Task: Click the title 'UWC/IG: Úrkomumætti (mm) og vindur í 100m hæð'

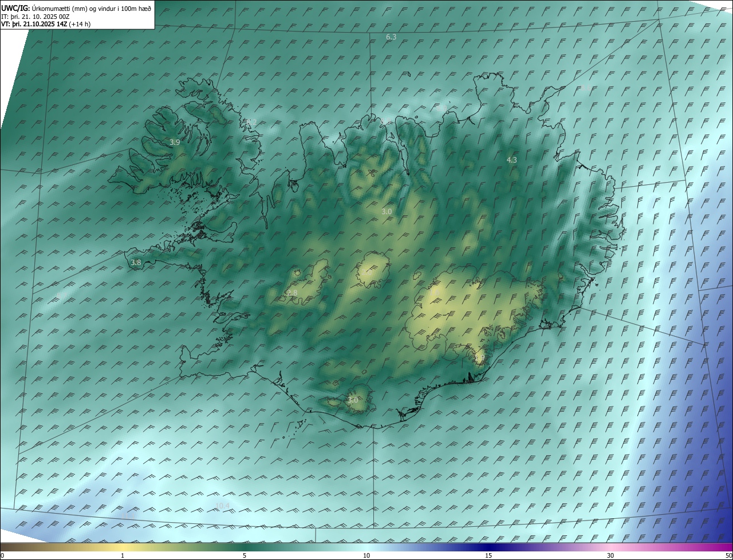Action: point(76,8)
